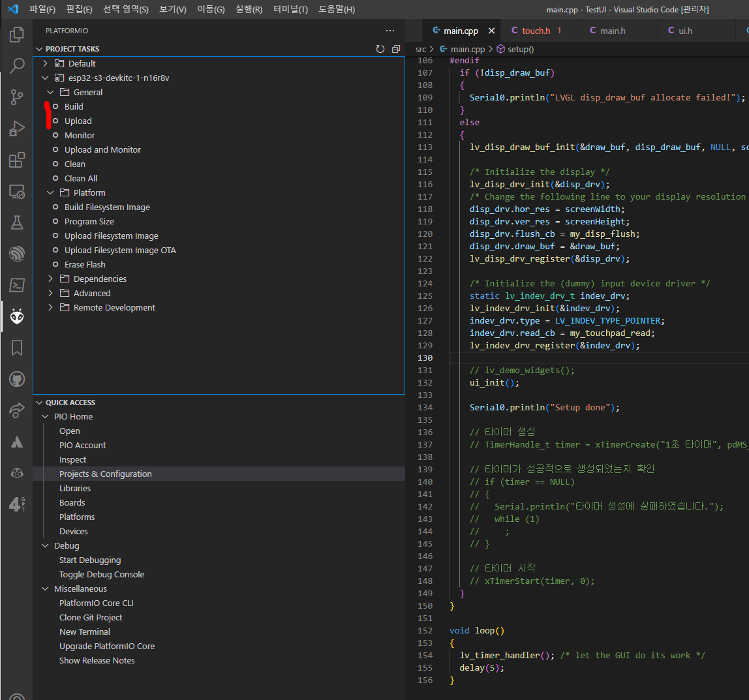This screenshot has height=700, width=749.
Task: Open the 보기(V) menu
Action: (x=173, y=9)
